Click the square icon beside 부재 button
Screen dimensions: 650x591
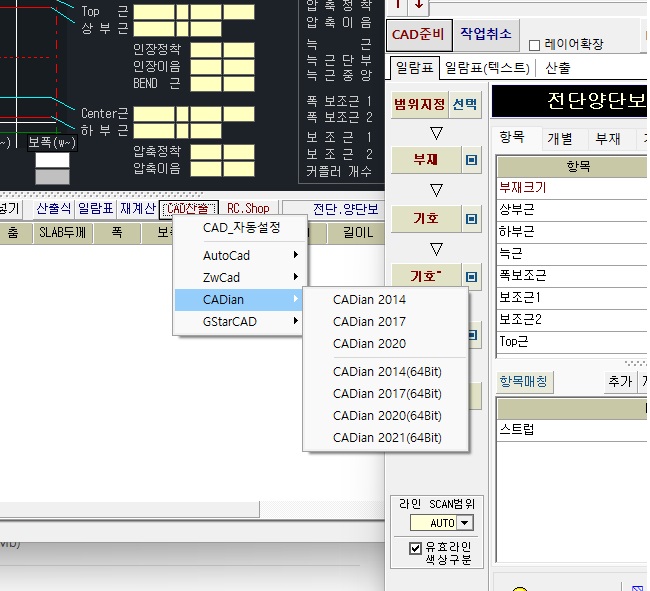click(472, 160)
